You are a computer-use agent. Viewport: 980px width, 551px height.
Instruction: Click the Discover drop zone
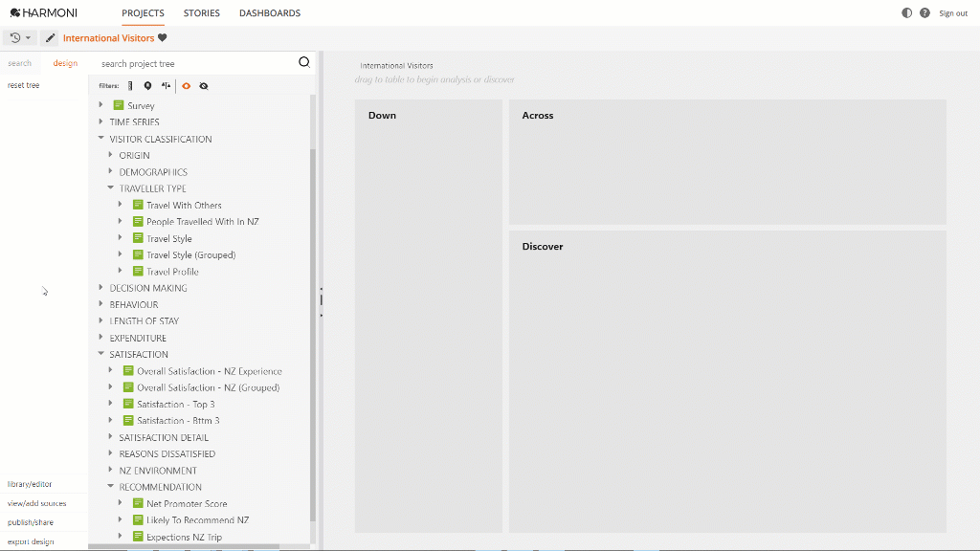(x=727, y=382)
